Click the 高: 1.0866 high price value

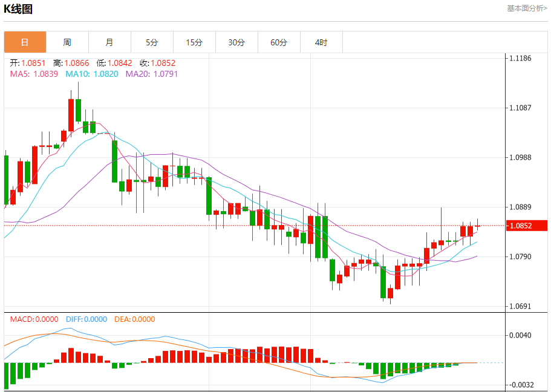(x=71, y=63)
